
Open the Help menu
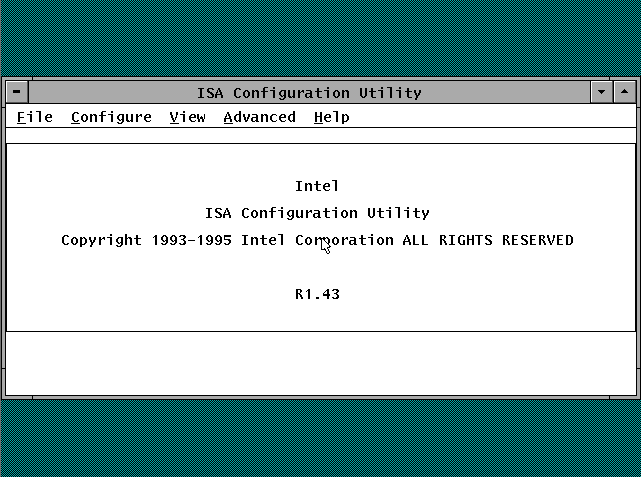point(331,117)
